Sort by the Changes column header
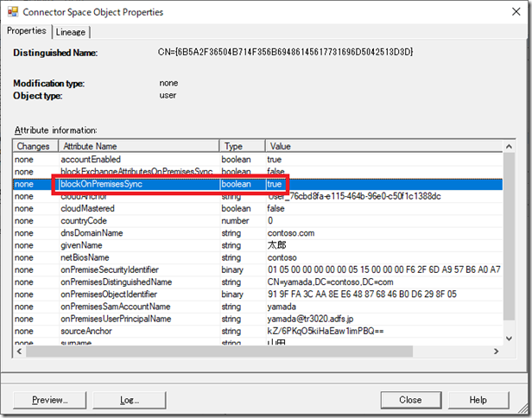Screen dimensions: 532x418 [34, 147]
